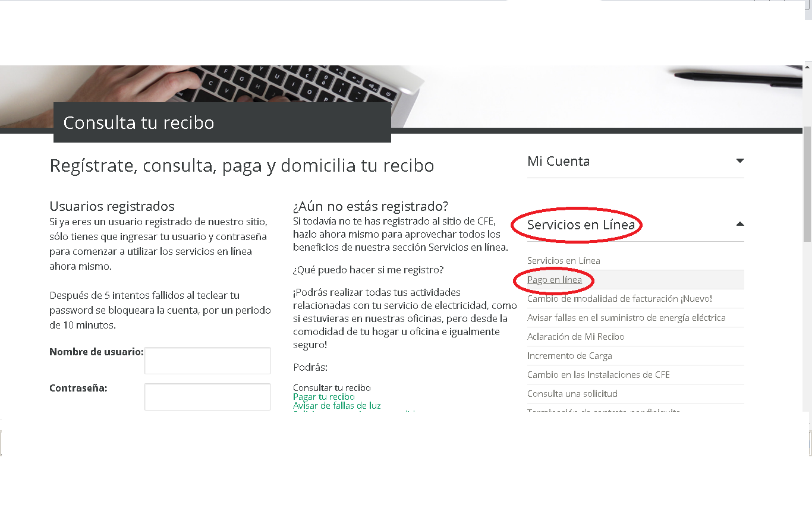Open Avisar fallas en el suministro link
Screen dimensions: 812x505
627,317
